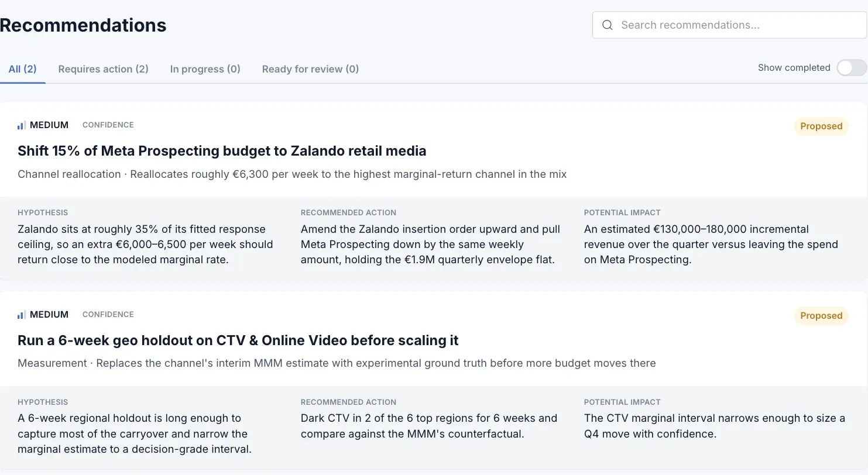Click the Amend the Zalando insertion order text
The width and height of the screenshot is (868, 475).
tap(430, 245)
